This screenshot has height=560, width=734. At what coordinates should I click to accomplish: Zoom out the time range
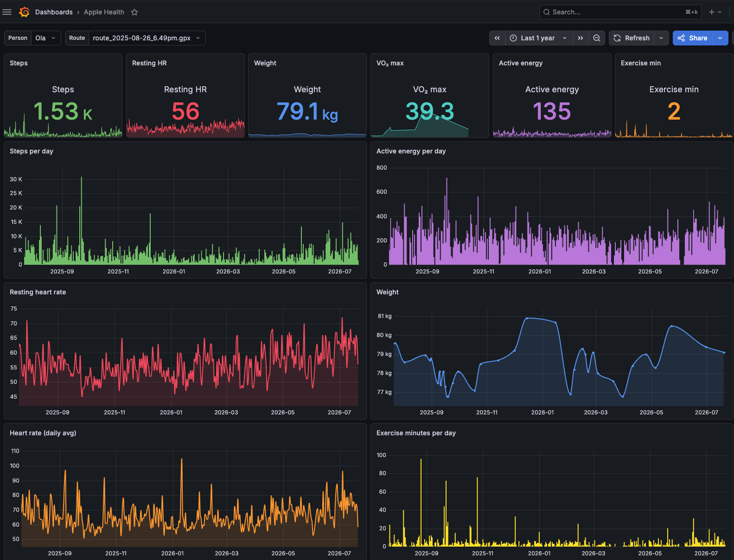597,38
